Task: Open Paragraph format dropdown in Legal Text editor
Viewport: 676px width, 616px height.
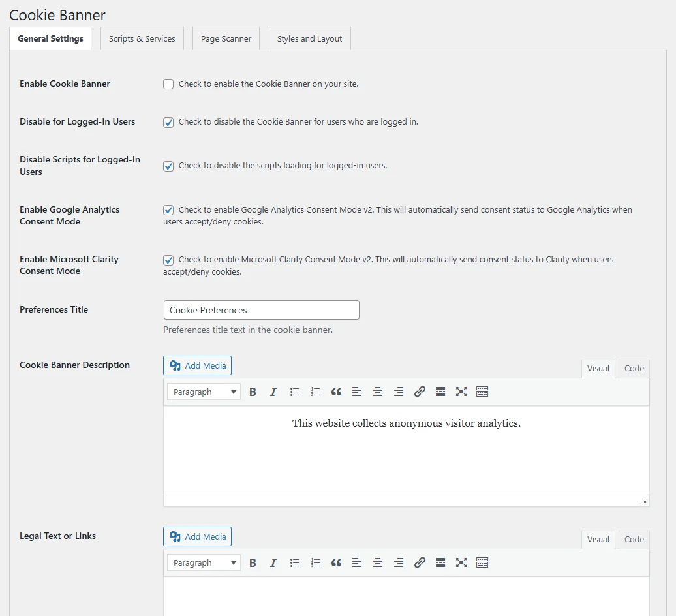Action: click(x=204, y=563)
